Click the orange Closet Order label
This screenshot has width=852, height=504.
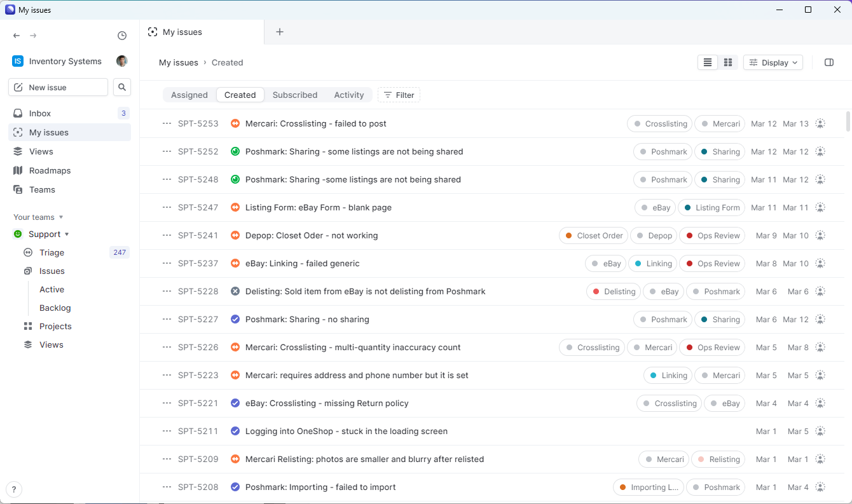pyautogui.click(x=593, y=236)
